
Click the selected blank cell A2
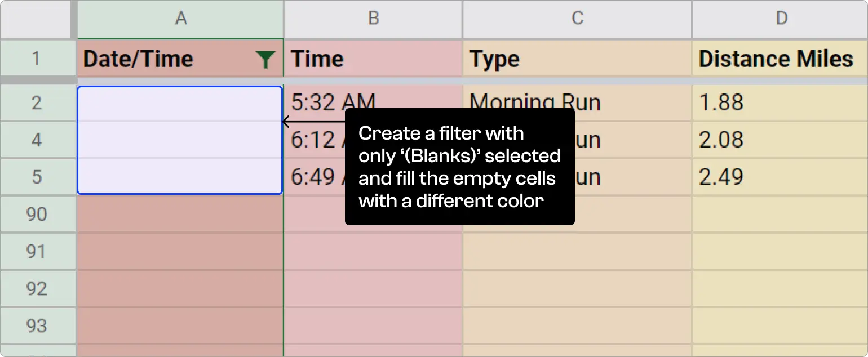(179, 102)
